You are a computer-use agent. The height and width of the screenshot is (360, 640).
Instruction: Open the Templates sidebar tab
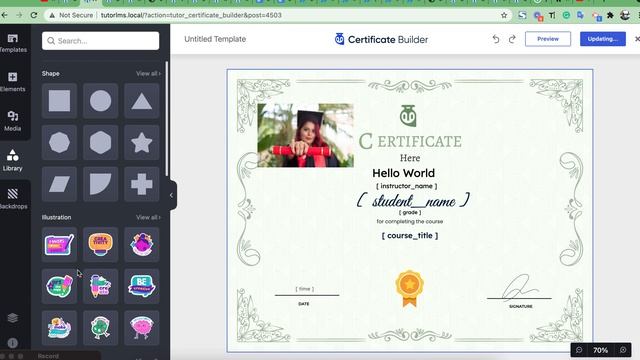pos(13,43)
